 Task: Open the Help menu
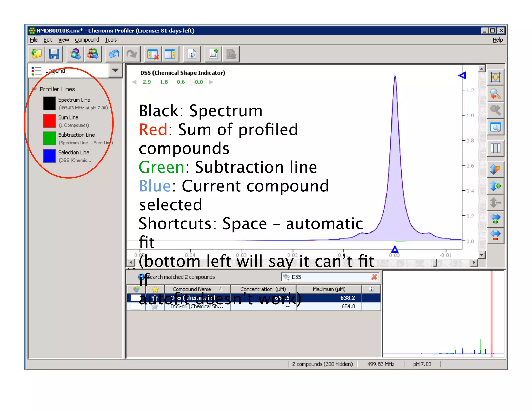[498, 40]
